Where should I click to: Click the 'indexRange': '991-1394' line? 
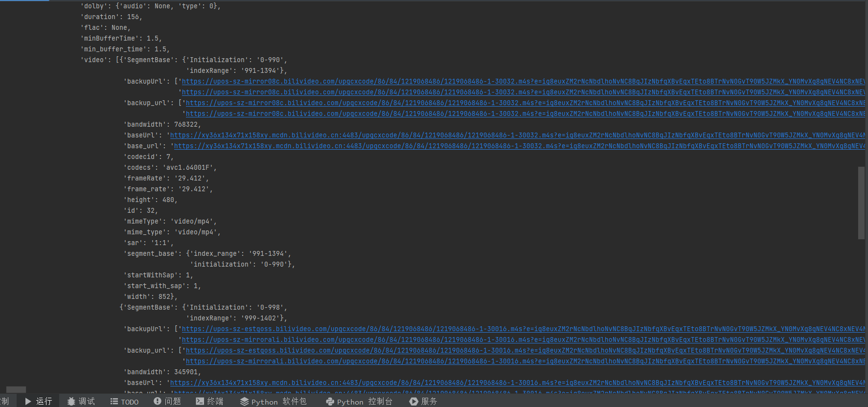point(237,71)
